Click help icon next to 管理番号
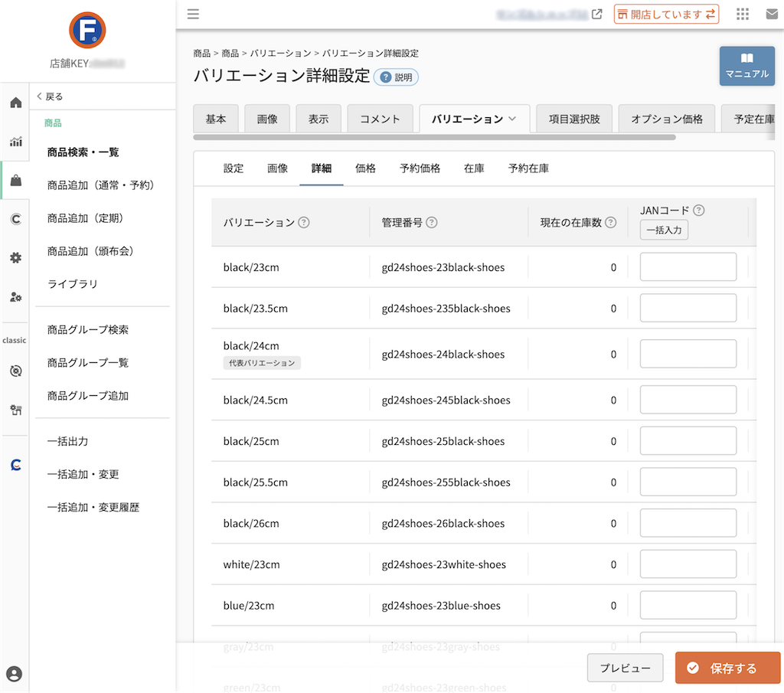The height and width of the screenshot is (693, 784). tap(432, 223)
